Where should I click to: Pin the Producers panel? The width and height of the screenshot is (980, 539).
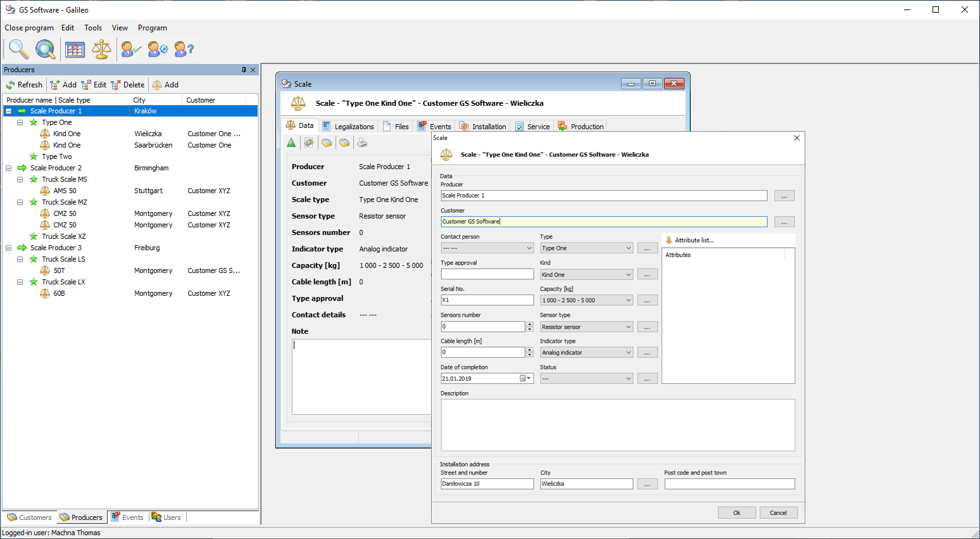click(244, 70)
